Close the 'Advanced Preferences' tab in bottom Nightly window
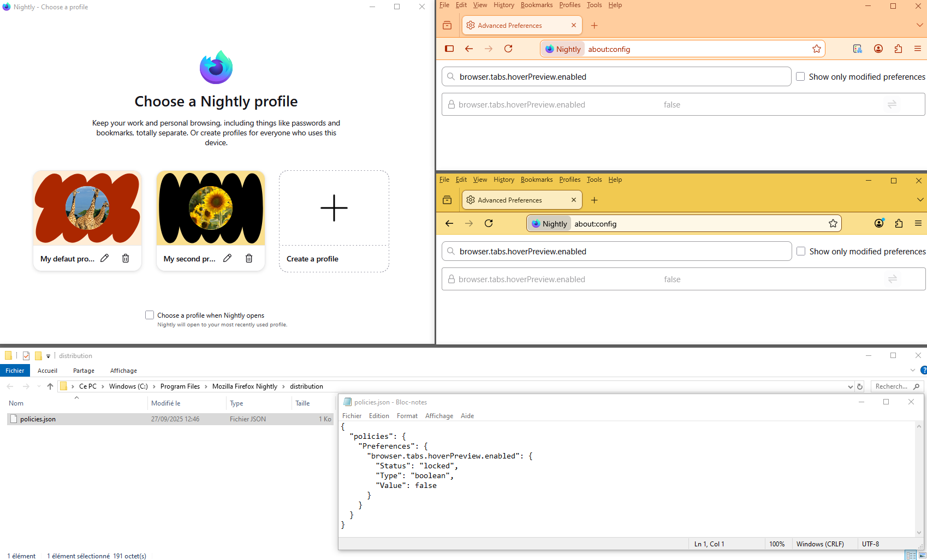Screen dimensions: 927x560 (574, 200)
